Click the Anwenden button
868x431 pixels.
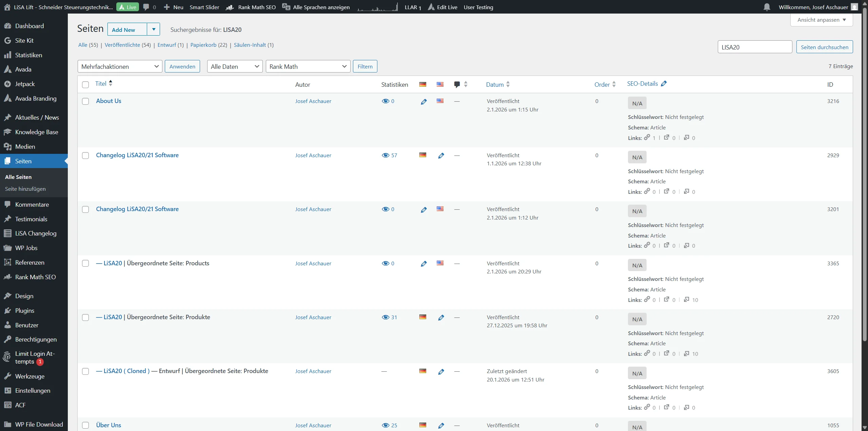[182, 66]
